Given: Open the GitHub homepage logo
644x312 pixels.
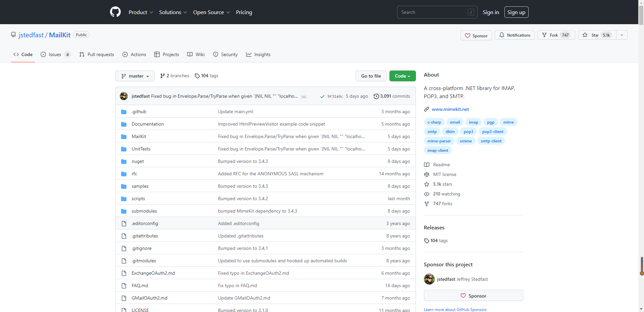Looking at the screenshot, I should click(x=115, y=12).
